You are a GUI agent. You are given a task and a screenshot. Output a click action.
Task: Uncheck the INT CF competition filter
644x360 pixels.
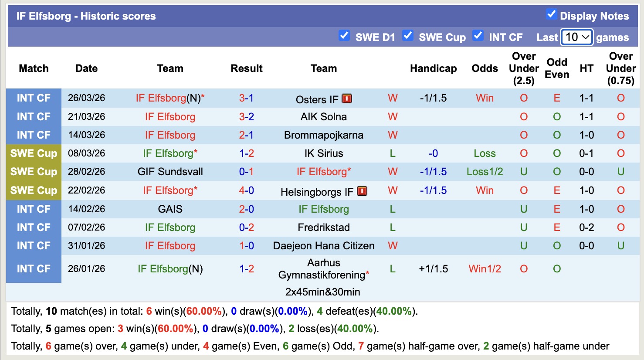(478, 37)
